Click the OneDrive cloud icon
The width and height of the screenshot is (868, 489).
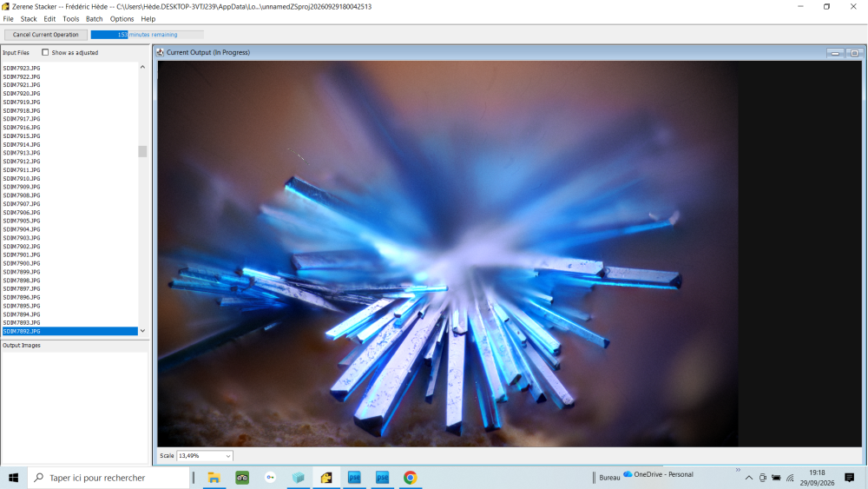pyautogui.click(x=628, y=474)
